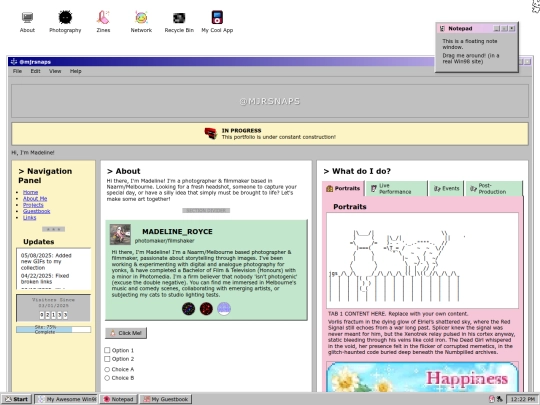Launch the My Cool App icon
The width and height of the screenshot is (540, 405).
click(217, 22)
